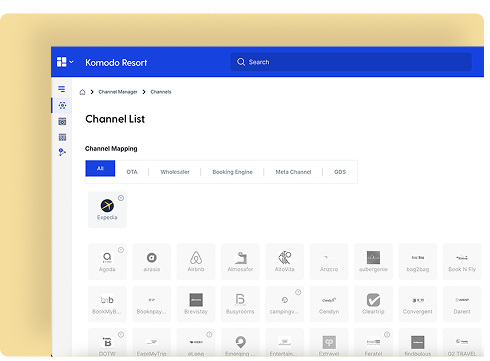
Task: Switch to the Wholesaler tab
Action: 175,172
